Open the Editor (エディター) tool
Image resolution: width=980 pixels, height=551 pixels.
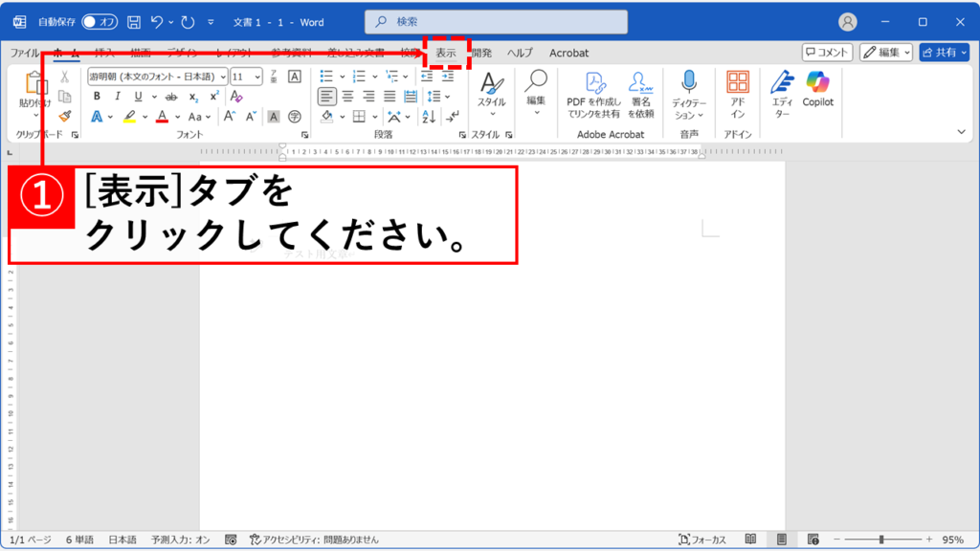tap(782, 89)
